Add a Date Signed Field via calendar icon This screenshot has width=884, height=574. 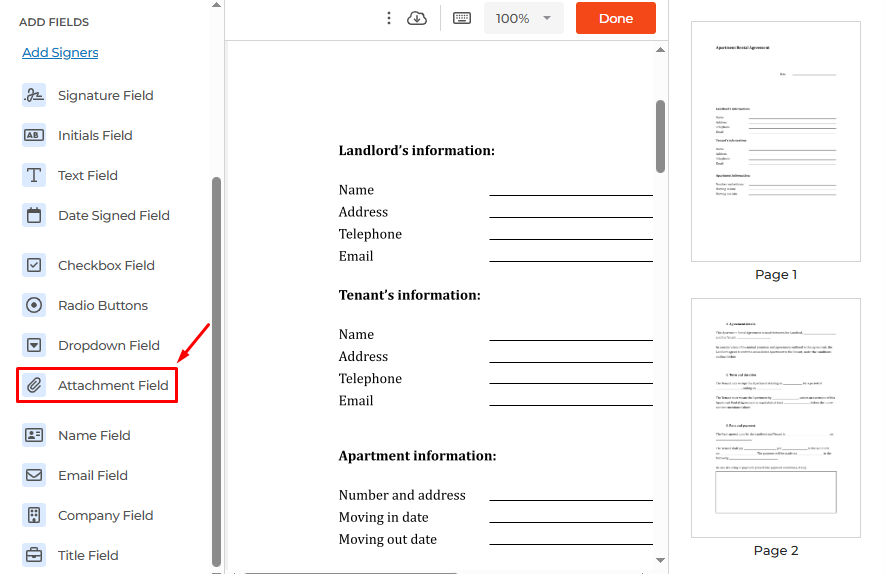[x=34, y=215]
